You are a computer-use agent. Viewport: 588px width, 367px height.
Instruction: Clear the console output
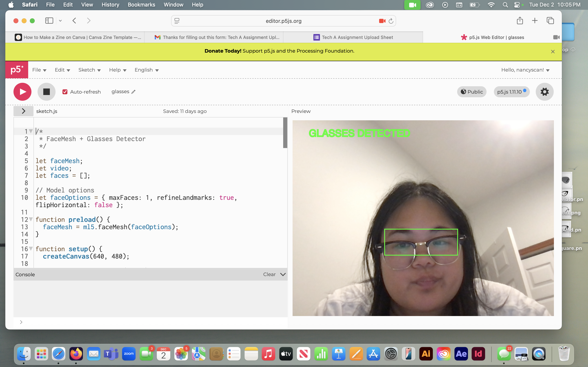click(x=269, y=274)
